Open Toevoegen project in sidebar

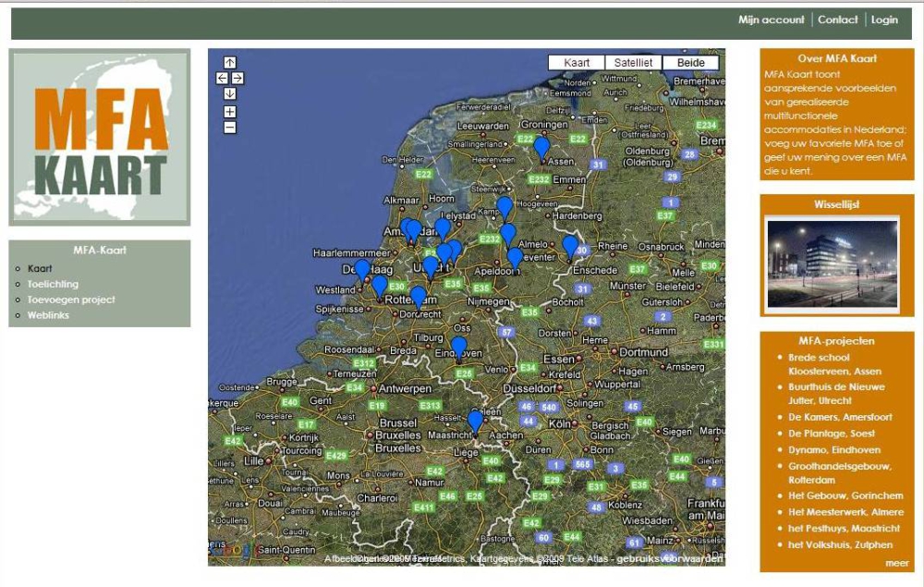[71, 300]
